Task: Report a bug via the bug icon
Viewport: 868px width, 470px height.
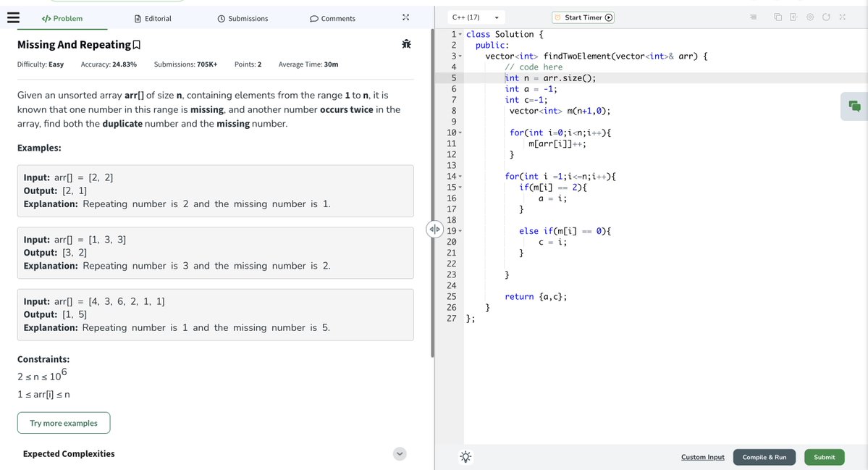Action: point(406,43)
